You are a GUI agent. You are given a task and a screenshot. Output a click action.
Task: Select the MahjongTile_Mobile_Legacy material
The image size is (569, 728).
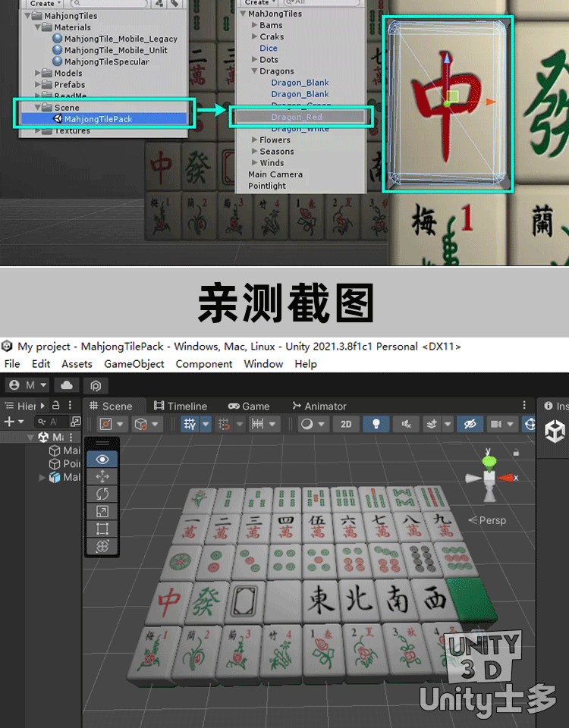point(121,39)
